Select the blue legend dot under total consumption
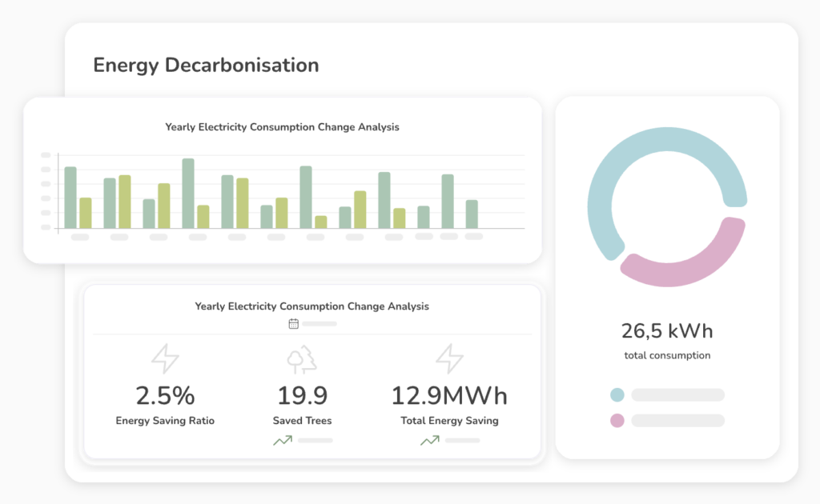The width and height of the screenshot is (820, 504). pos(617,394)
